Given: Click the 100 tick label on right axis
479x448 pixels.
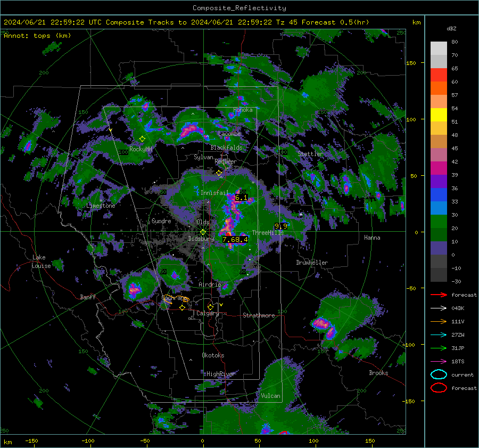Looking at the screenshot, I should point(411,119).
